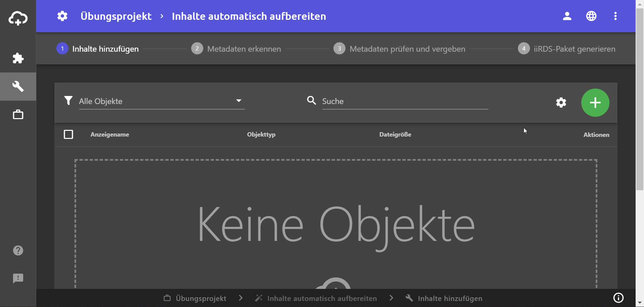
Task: Open the briefcase projects sidebar item
Action: (18, 115)
